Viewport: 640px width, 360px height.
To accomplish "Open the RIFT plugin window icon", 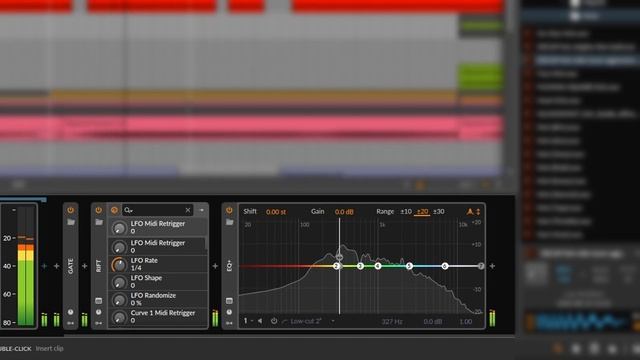I will tap(98, 301).
